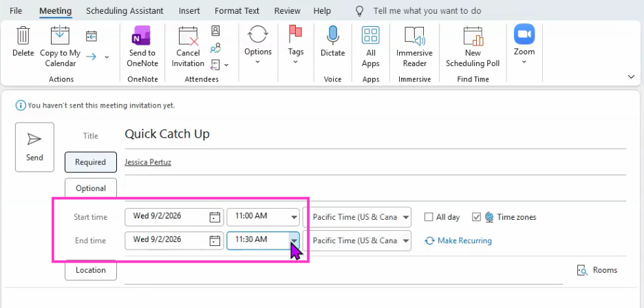Viewport: 644px width, 308px height.
Task: Click the info icon in the not-sent notice
Action: coord(20,105)
